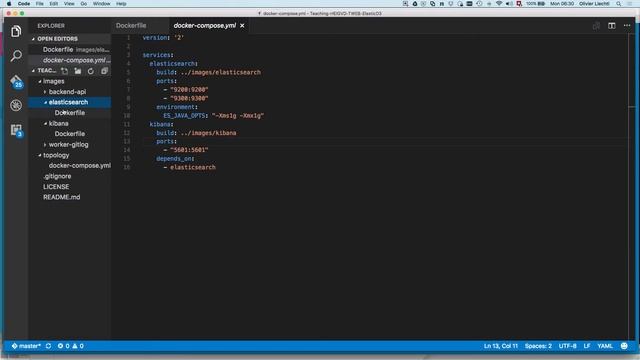The image size is (640, 360).
Task: Open the Search view in activity bar
Action: 16,56
